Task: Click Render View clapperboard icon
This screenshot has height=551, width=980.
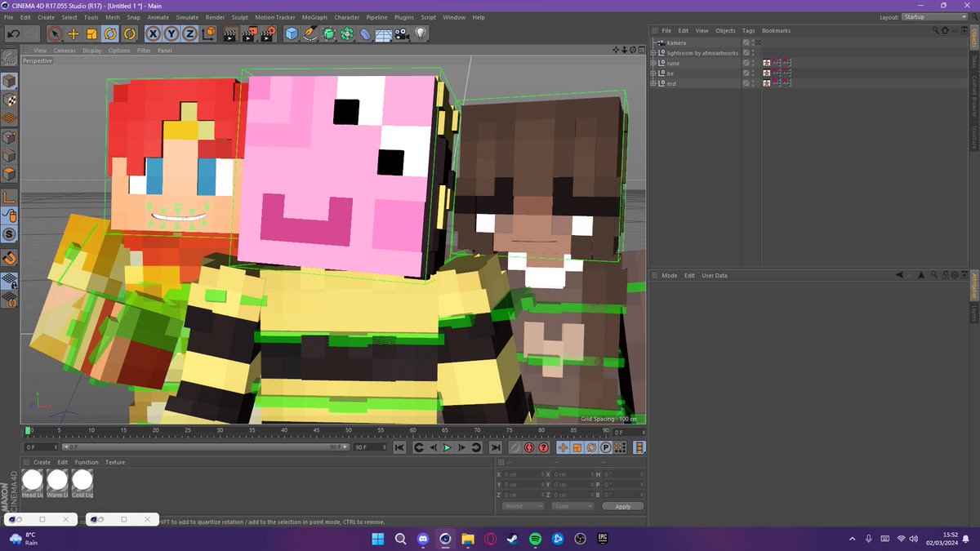Action: click(x=230, y=33)
